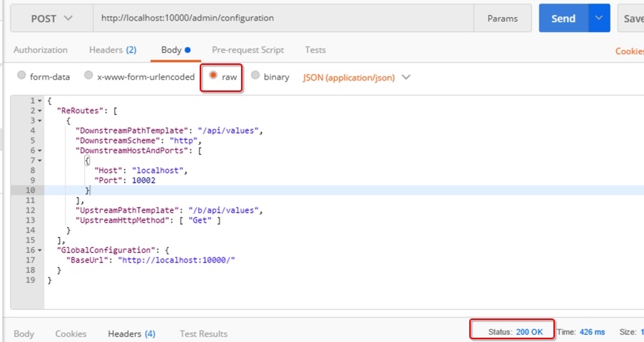Collapse DownstreamHostAndPorts fold arrow on line 6
The image size is (644, 342).
click(40, 150)
